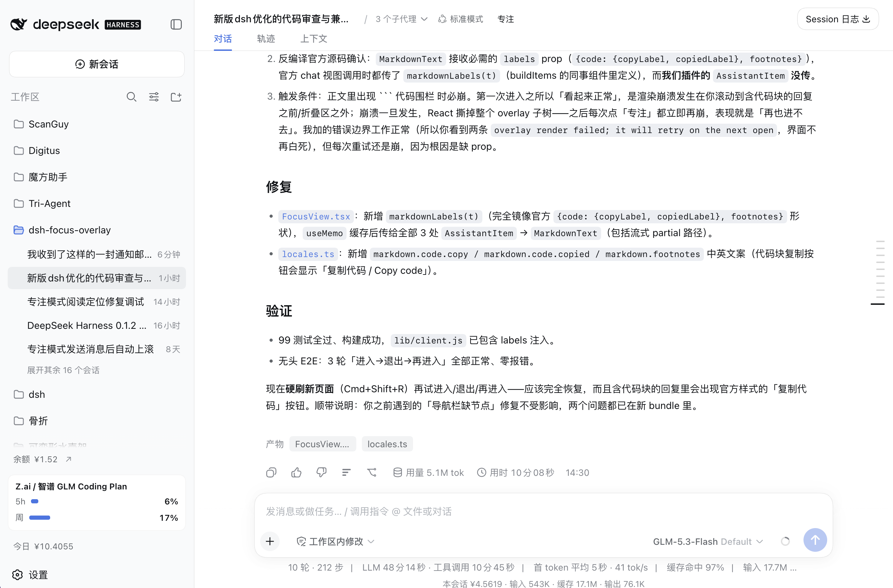The height and width of the screenshot is (588, 893).
Task: Open session 专注模式阅读定位修复调试
Action: click(97, 302)
